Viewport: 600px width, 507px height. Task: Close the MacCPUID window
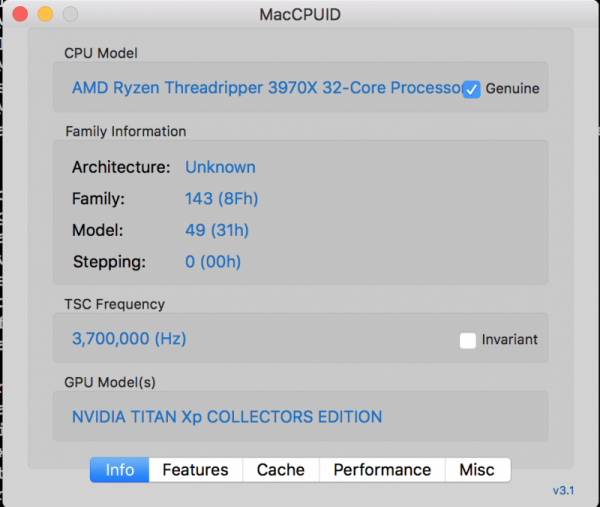(x=21, y=14)
